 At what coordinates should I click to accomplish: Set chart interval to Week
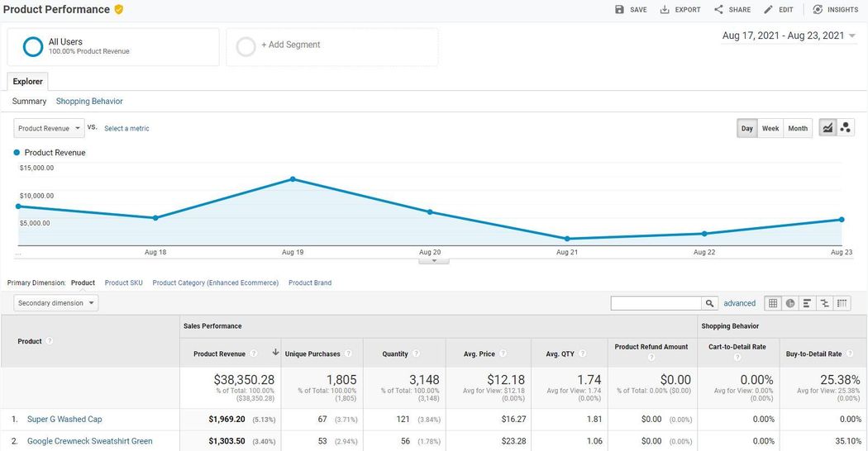coord(770,129)
